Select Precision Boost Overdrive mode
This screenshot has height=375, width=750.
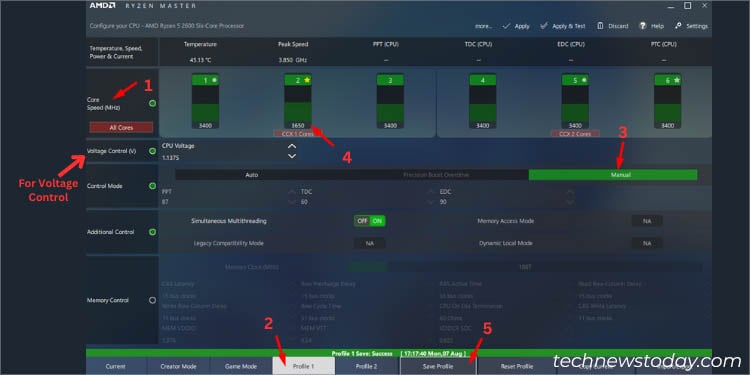[436, 175]
